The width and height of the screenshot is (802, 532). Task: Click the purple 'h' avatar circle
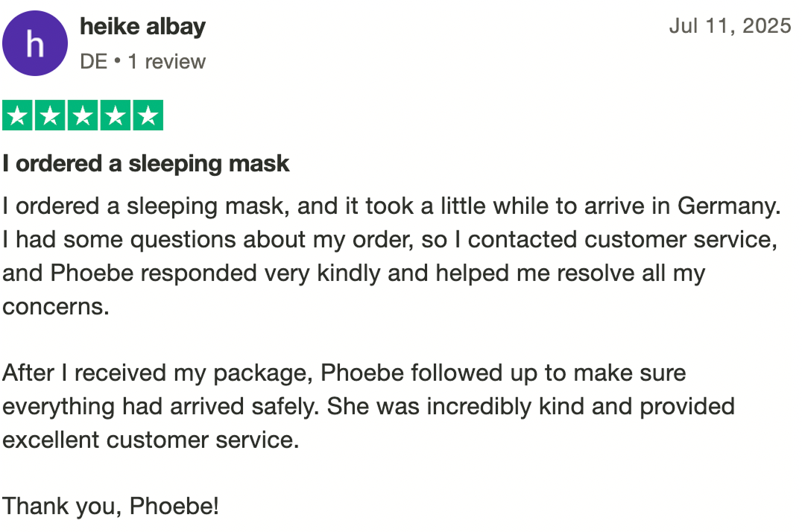tap(35, 43)
